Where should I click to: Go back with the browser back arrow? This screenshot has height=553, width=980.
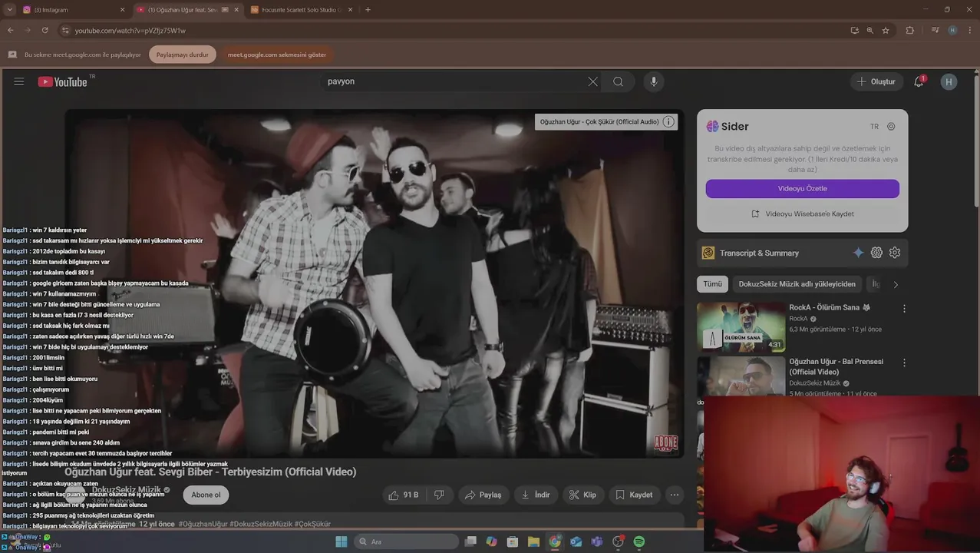tap(10, 31)
